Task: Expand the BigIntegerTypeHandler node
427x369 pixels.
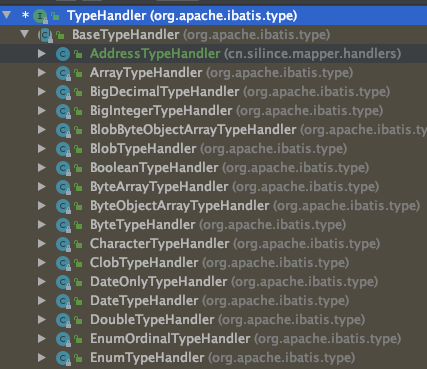Action: click(42, 110)
